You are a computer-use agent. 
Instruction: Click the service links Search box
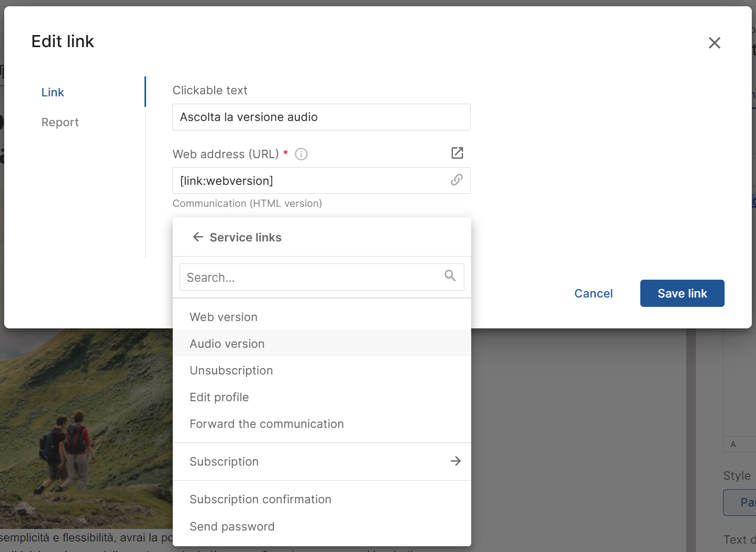(312, 277)
